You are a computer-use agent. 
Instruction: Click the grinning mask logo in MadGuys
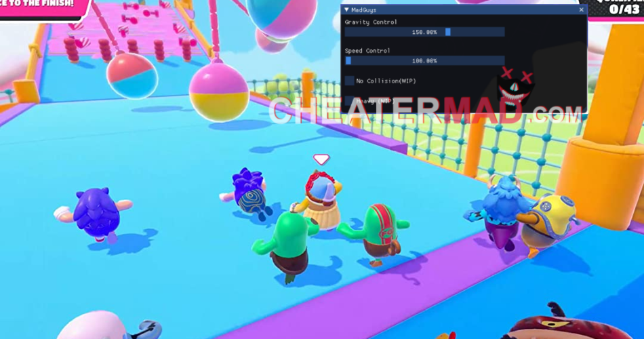point(515,89)
